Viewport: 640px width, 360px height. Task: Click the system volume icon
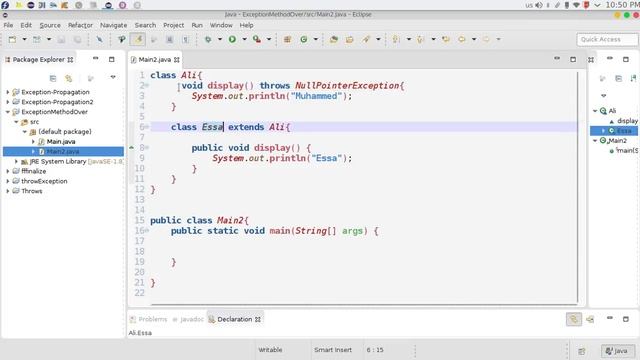[x=539, y=5]
